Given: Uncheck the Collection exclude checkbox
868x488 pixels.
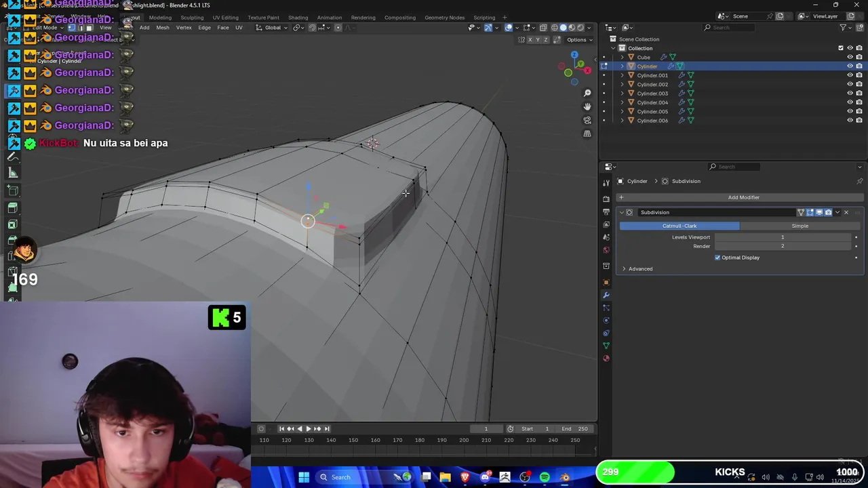Looking at the screenshot, I should pos(841,48).
